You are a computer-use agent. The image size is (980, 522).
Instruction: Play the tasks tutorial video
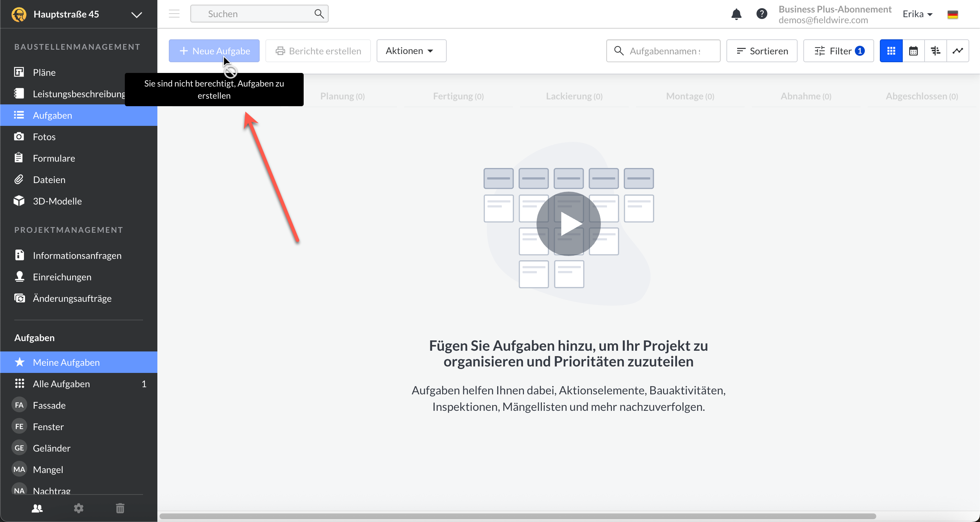pyautogui.click(x=568, y=224)
